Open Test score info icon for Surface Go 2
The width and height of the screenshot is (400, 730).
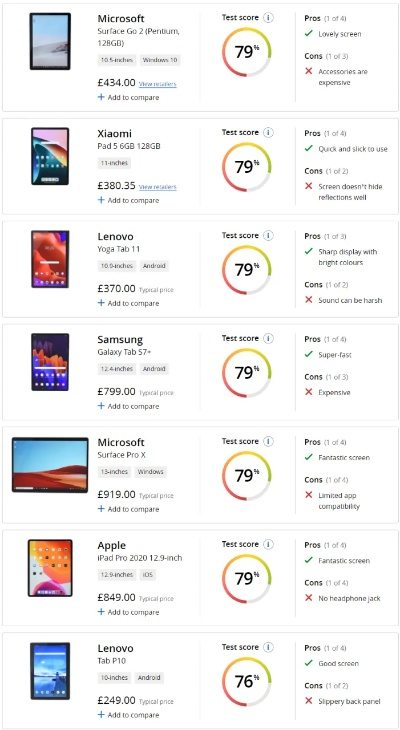point(268,18)
